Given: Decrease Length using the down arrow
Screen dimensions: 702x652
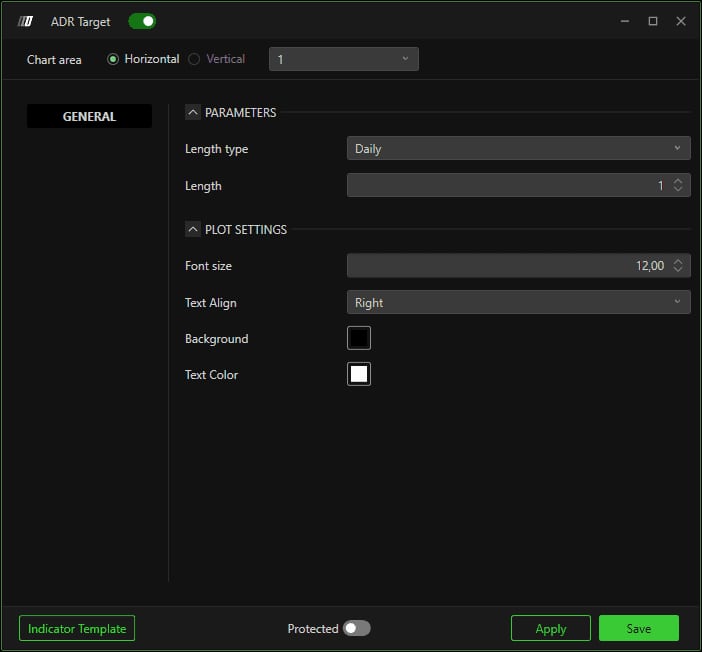Looking at the screenshot, I should (678, 189).
